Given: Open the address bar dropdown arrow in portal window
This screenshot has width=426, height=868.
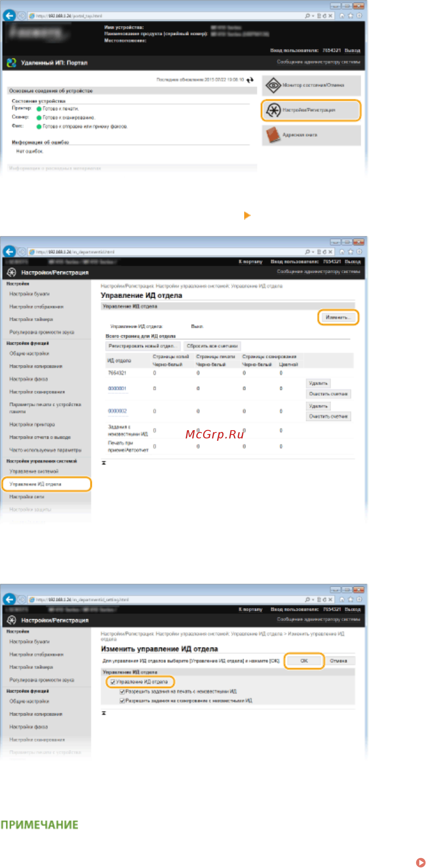Looking at the screenshot, I should [x=313, y=16].
